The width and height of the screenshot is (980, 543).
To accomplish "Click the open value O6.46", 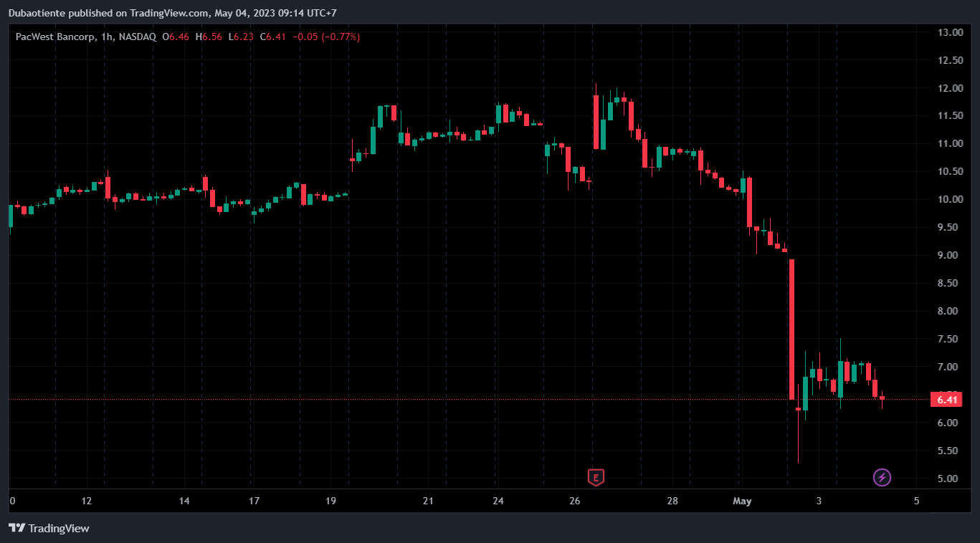I will [176, 37].
